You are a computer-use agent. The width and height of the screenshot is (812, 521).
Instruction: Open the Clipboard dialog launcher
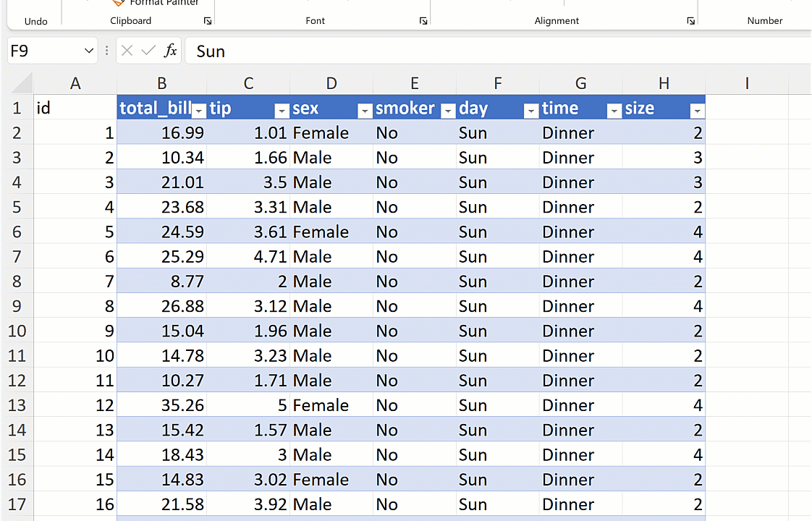[x=208, y=22]
